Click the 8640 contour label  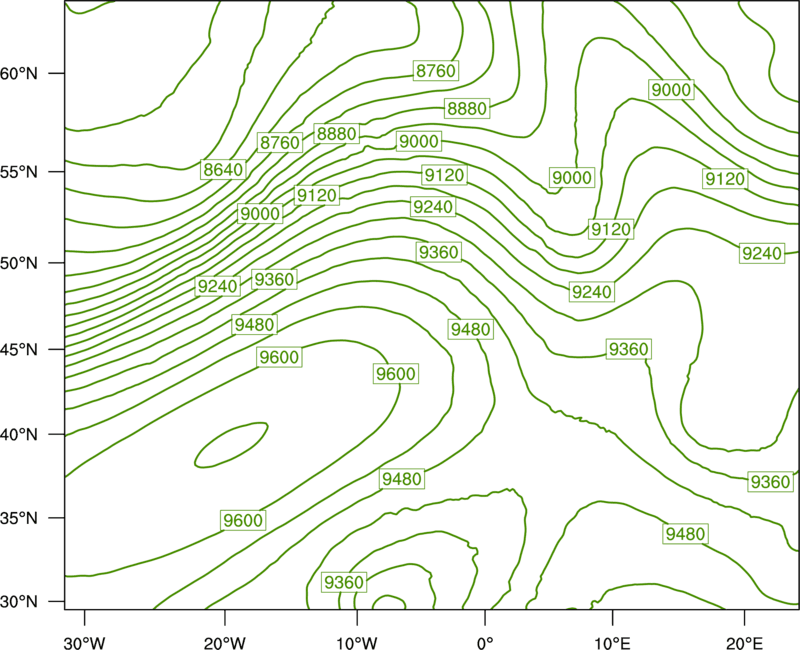[x=223, y=169]
